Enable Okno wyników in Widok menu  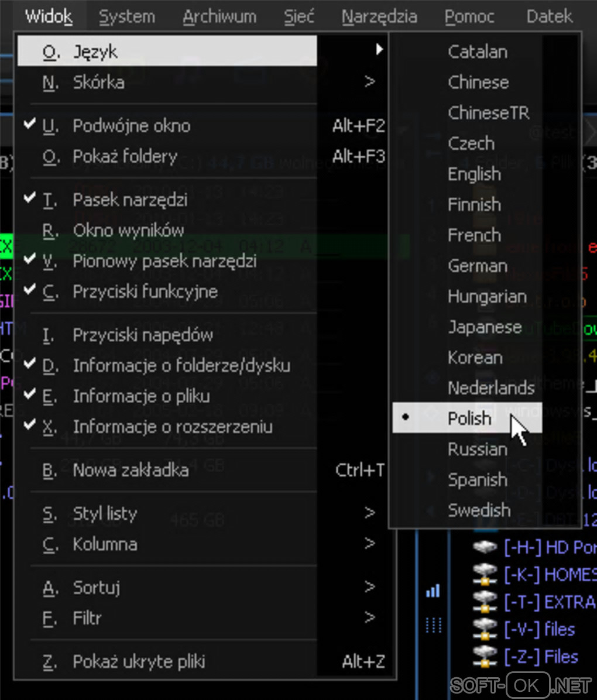[128, 230]
